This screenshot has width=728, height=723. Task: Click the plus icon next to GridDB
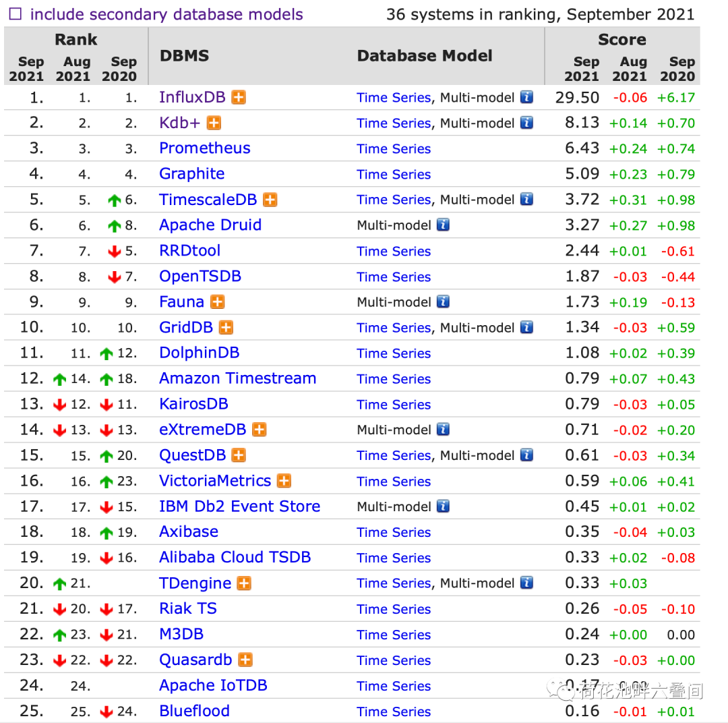(x=226, y=327)
